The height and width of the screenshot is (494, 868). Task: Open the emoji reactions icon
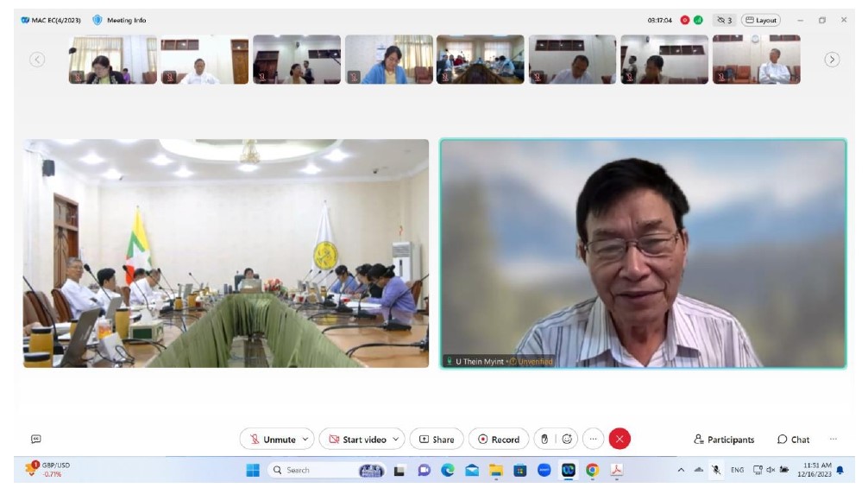[567, 439]
